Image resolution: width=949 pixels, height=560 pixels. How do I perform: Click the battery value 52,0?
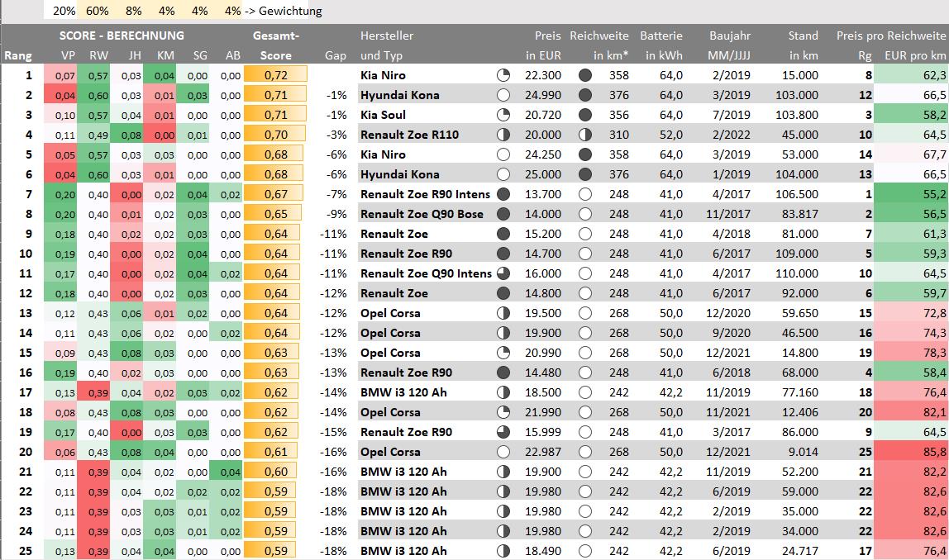coord(670,135)
